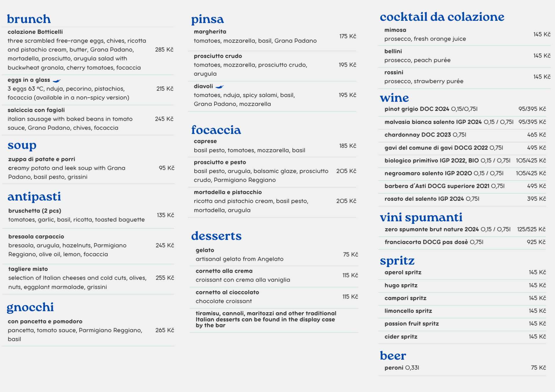Click the vini spumanti section heading

[x=421, y=217]
